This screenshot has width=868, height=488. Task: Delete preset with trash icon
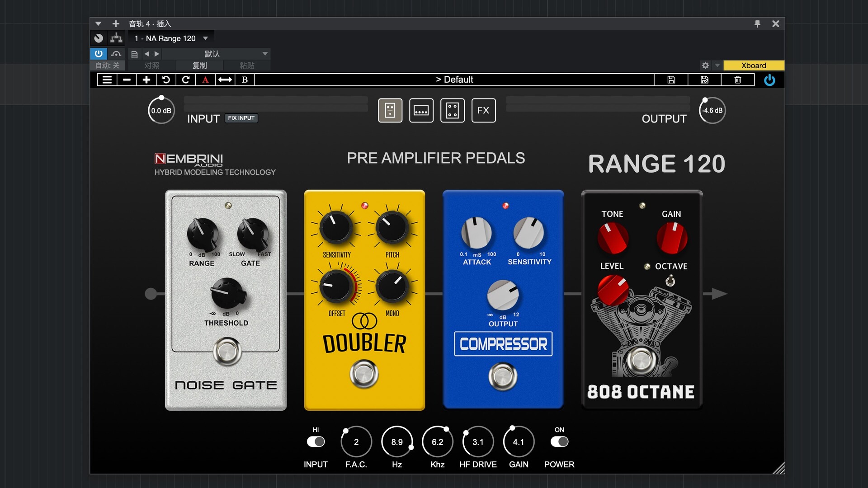pos(738,80)
